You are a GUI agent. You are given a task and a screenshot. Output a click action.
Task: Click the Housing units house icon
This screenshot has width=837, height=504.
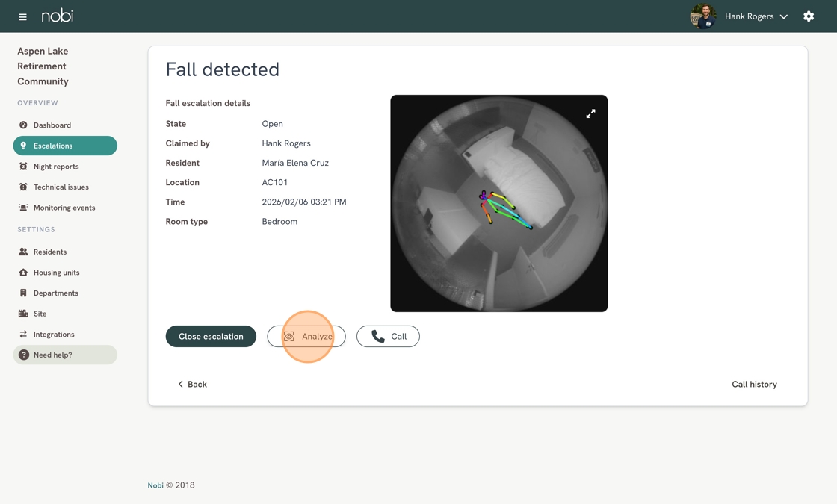coord(23,273)
